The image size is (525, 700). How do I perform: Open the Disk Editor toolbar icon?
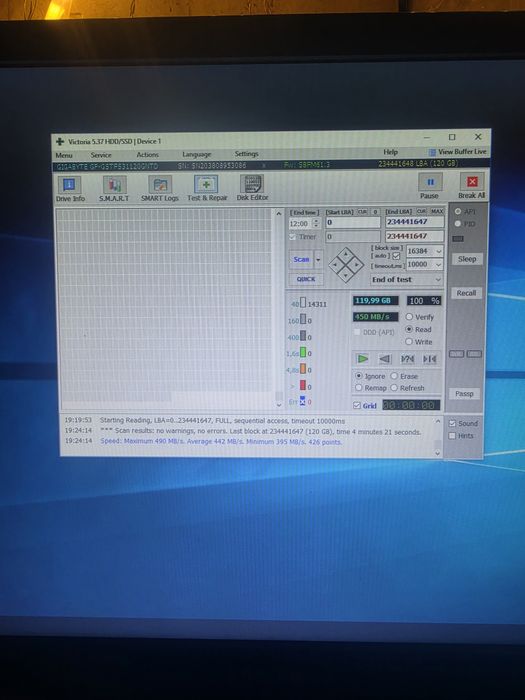tap(252, 184)
